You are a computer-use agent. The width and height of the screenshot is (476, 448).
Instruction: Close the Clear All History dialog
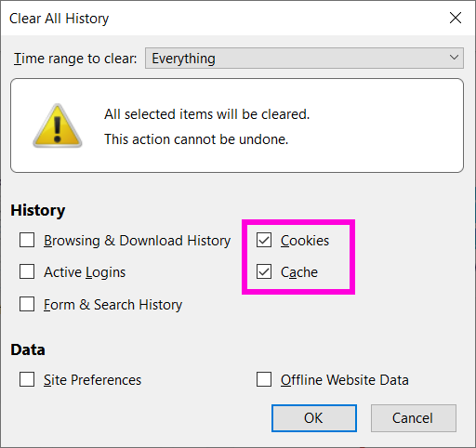click(x=456, y=18)
